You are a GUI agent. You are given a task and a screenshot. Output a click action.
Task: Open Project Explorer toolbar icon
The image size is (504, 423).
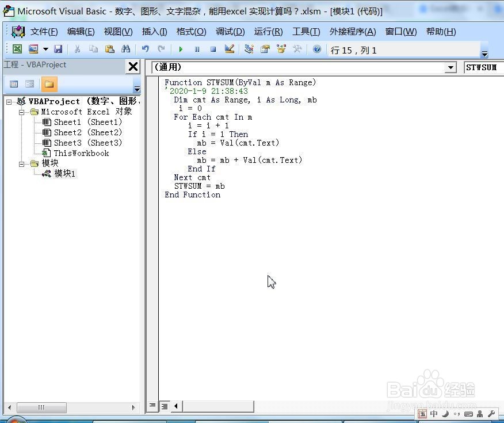pyautogui.click(x=249, y=49)
